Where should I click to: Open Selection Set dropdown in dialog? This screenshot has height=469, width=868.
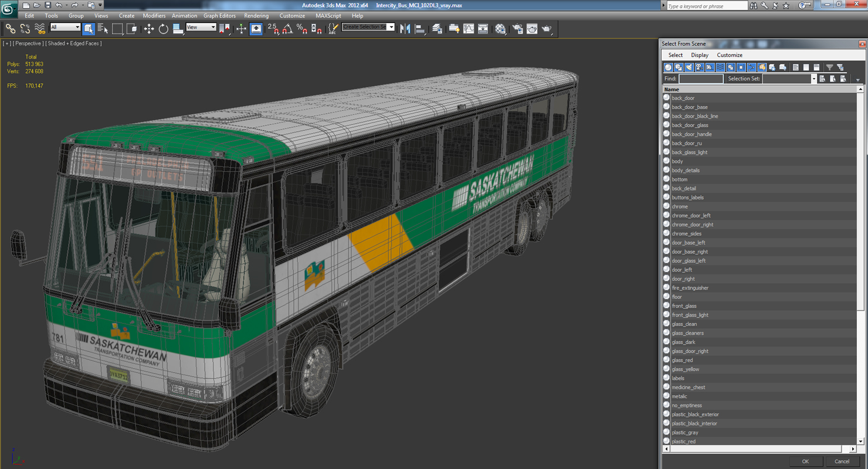pyautogui.click(x=813, y=79)
